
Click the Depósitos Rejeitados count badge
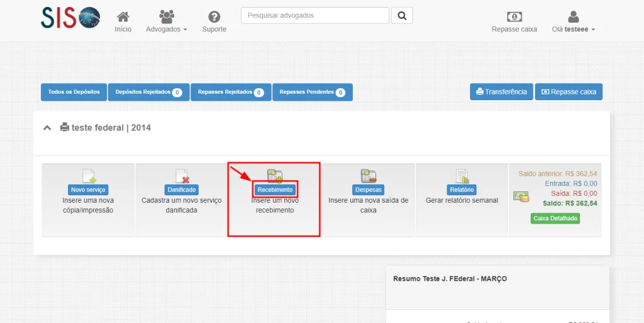177,93
